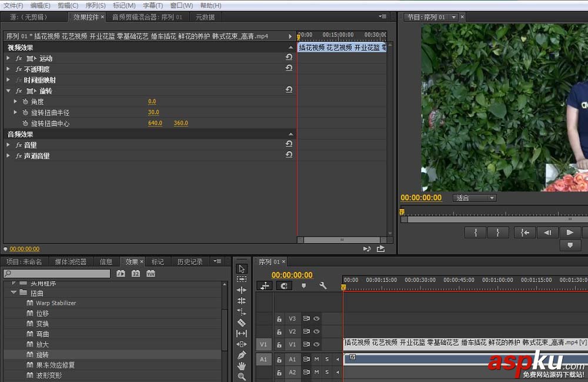Click the 旋转扭曲半径 value 30.0
Image resolution: width=588 pixels, height=382 pixels.
tap(153, 112)
